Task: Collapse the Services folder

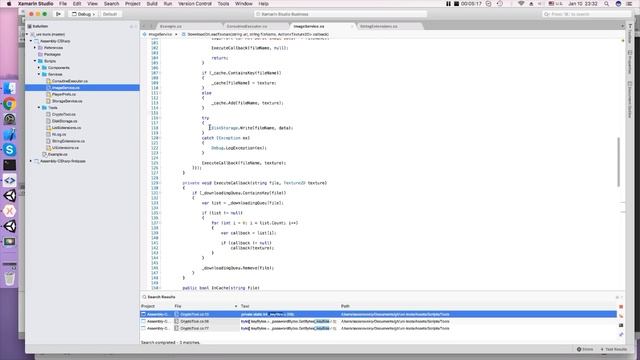Action: click(x=39, y=74)
